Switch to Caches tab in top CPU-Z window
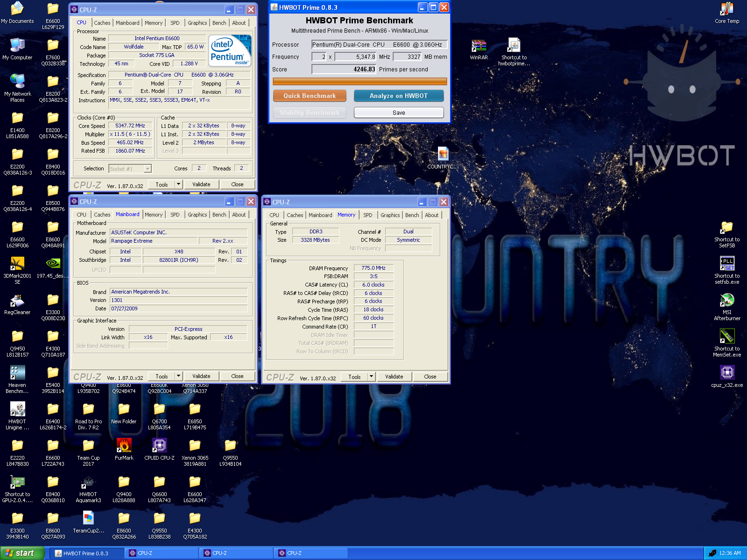This screenshot has height=560, width=747. 102,23
